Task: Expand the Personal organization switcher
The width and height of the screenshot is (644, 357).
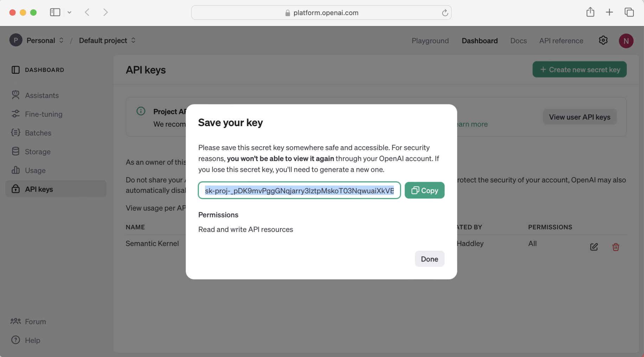Action: pyautogui.click(x=45, y=40)
